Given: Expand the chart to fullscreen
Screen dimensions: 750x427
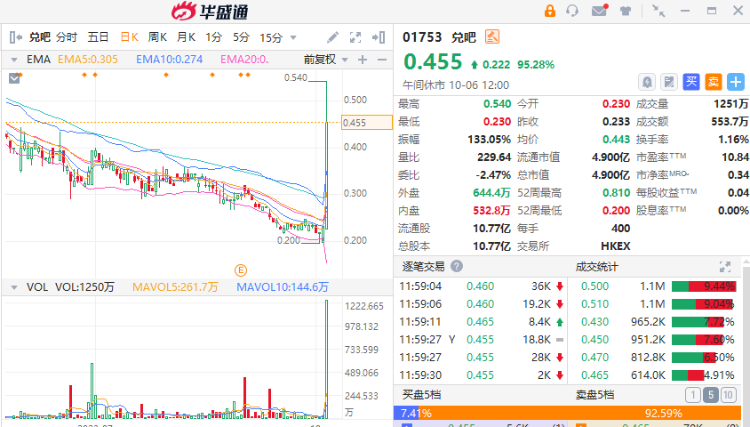Looking at the screenshot, I should 355,37.
